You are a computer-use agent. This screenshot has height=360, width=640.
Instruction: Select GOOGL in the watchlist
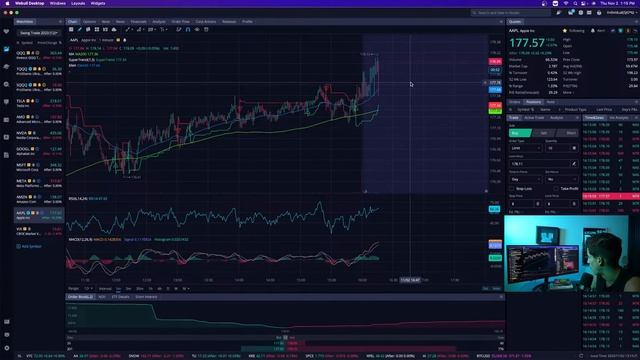tap(39, 151)
